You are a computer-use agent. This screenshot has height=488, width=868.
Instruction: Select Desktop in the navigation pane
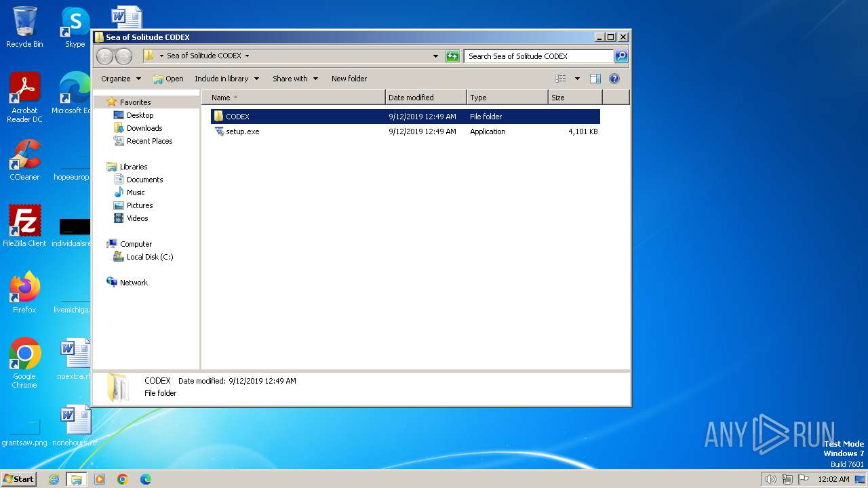tap(140, 115)
